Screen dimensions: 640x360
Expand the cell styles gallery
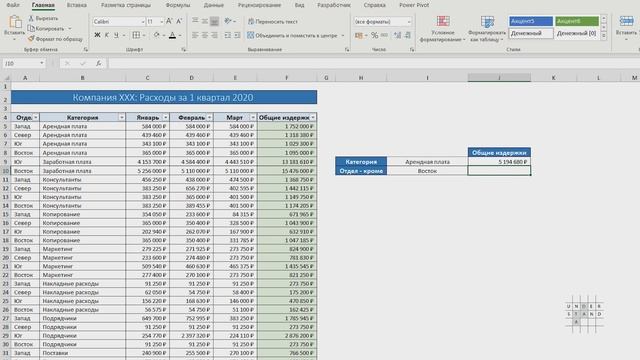(604, 36)
